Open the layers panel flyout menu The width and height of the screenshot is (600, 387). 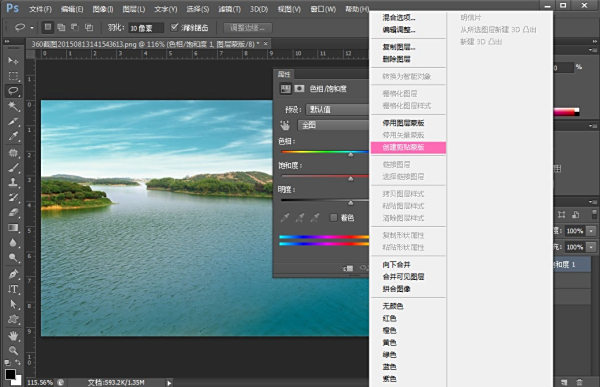pos(592,202)
